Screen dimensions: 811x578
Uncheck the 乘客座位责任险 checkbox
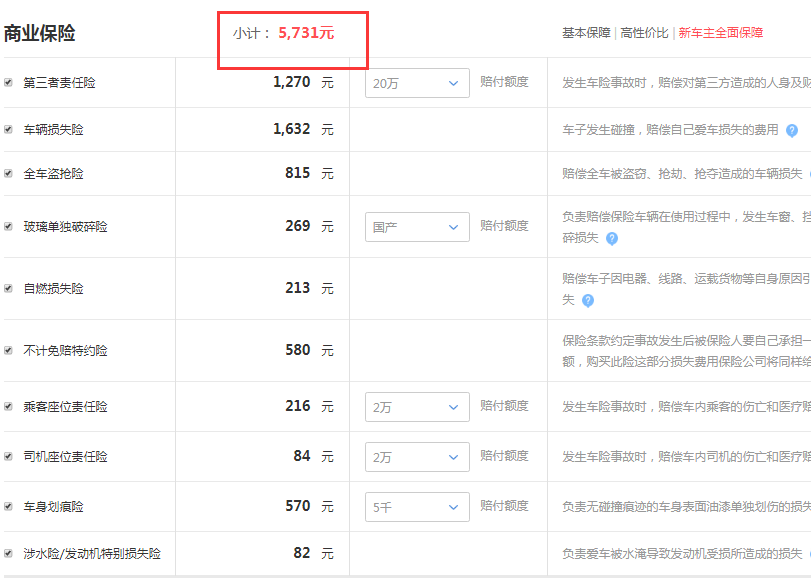click(x=8, y=406)
